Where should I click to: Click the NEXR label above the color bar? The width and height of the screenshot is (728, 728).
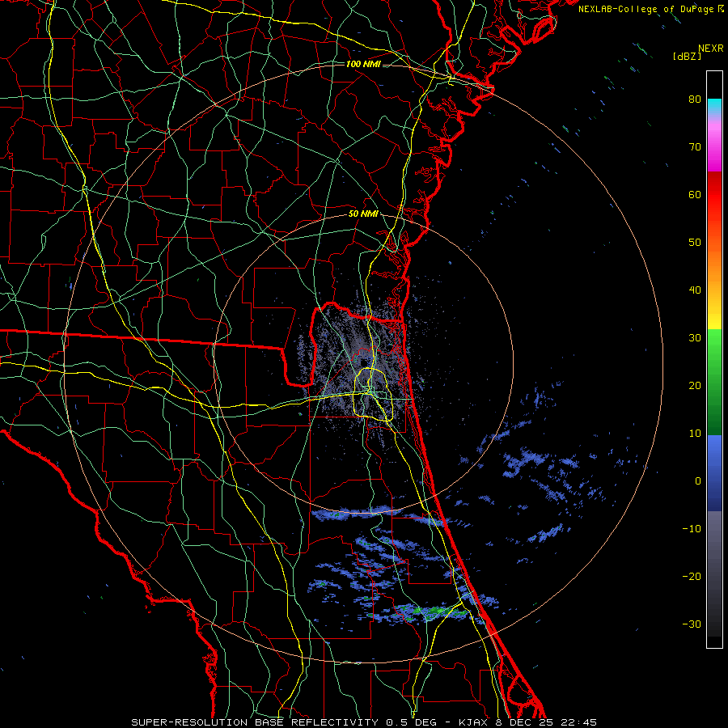click(711, 49)
